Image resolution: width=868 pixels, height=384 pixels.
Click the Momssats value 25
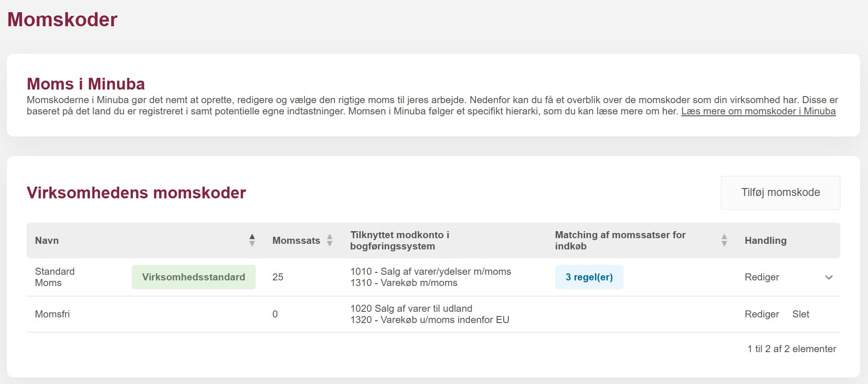click(278, 277)
